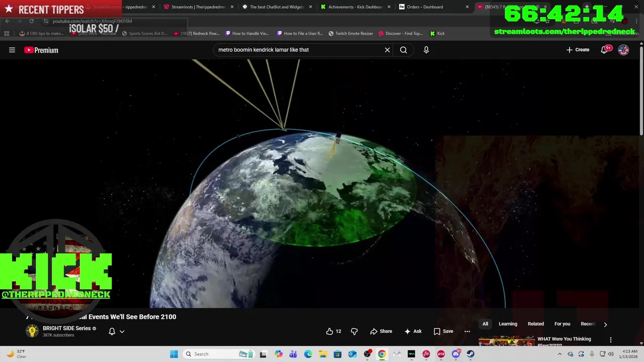The height and width of the screenshot is (362, 644).
Task: Open the How to File a User R... bookmark
Action: (x=299, y=34)
